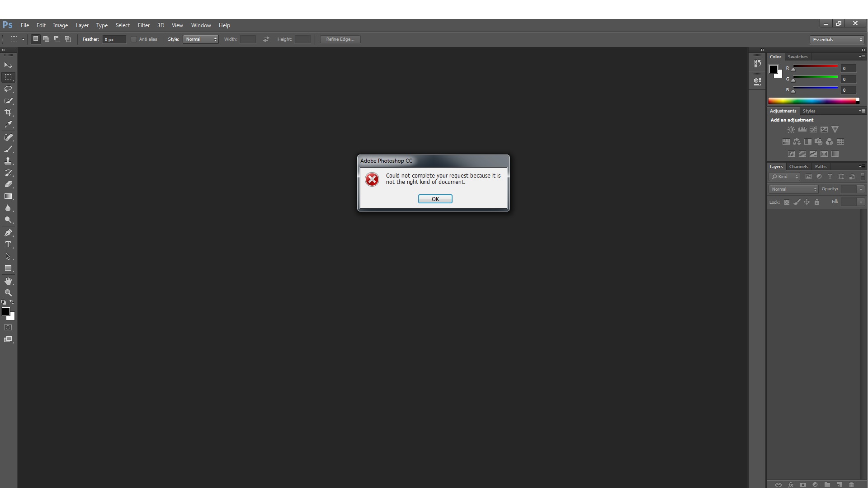Open the Fill dropdown arrow

[x=861, y=202]
